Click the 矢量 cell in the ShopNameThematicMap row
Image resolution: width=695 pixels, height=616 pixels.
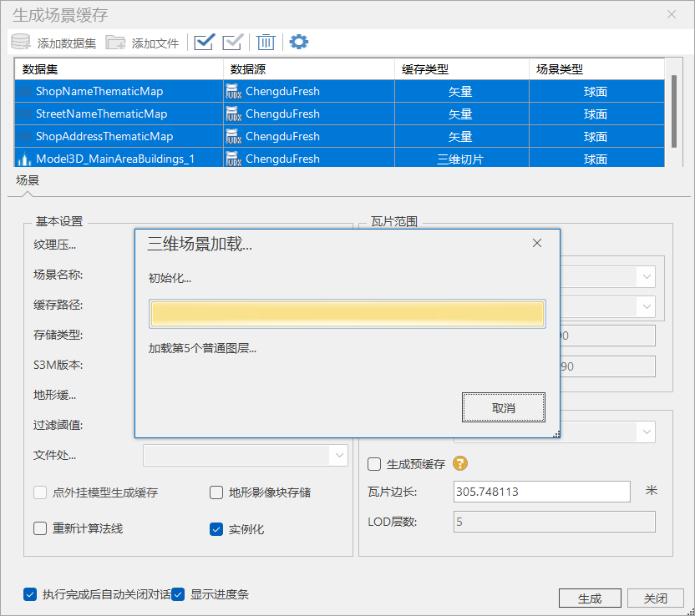462,91
